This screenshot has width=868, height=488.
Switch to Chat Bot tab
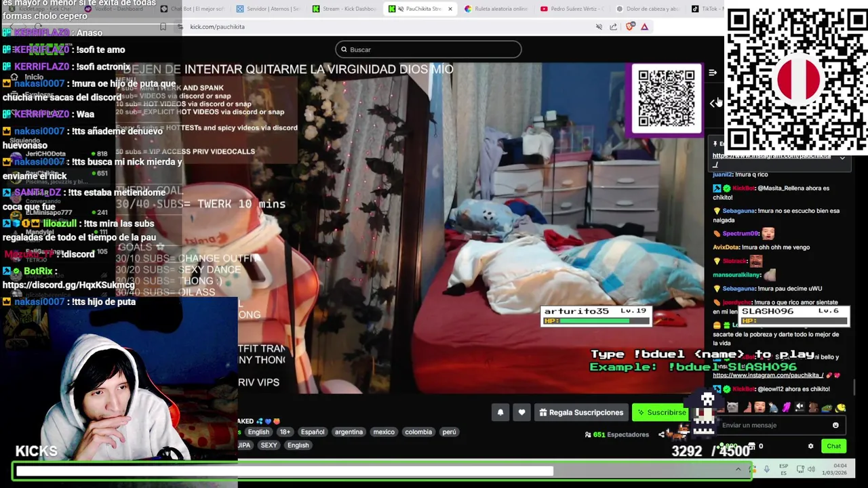tap(193, 9)
